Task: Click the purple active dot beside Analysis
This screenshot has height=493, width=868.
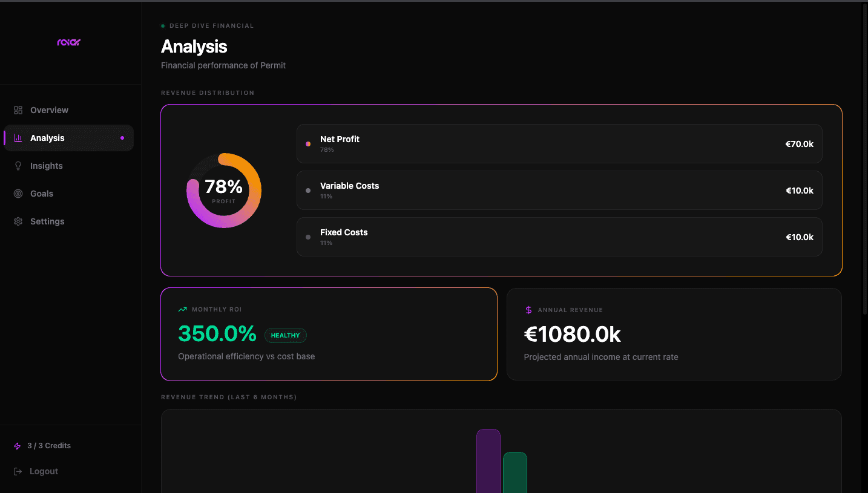Action: tap(122, 138)
